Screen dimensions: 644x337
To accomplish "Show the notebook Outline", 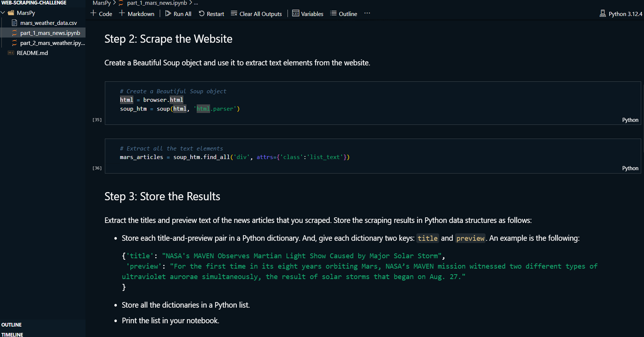I will pyautogui.click(x=344, y=14).
